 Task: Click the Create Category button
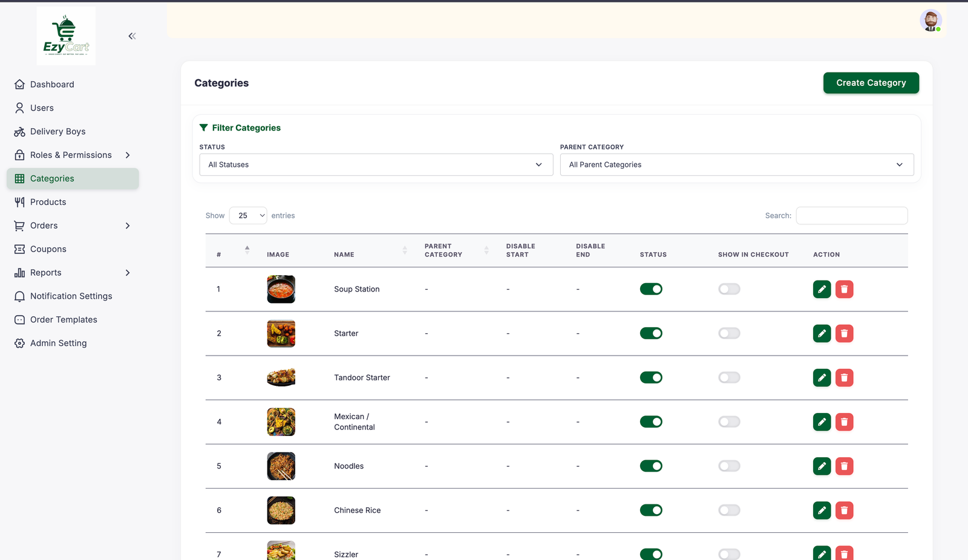click(x=871, y=83)
